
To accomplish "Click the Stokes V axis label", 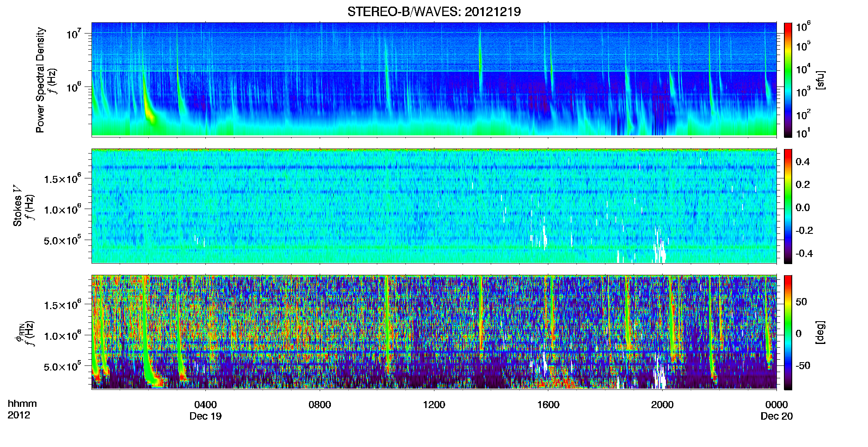I will click(17, 206).
